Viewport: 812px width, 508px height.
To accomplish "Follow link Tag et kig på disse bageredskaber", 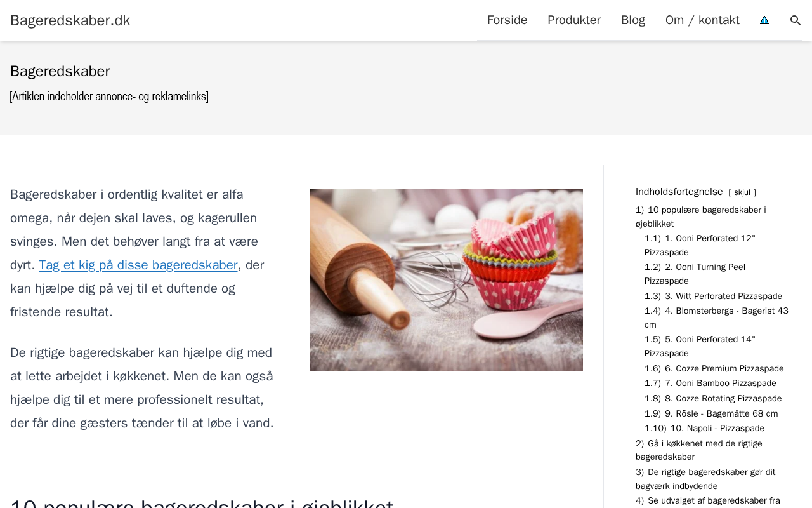I will pos(138,265).
